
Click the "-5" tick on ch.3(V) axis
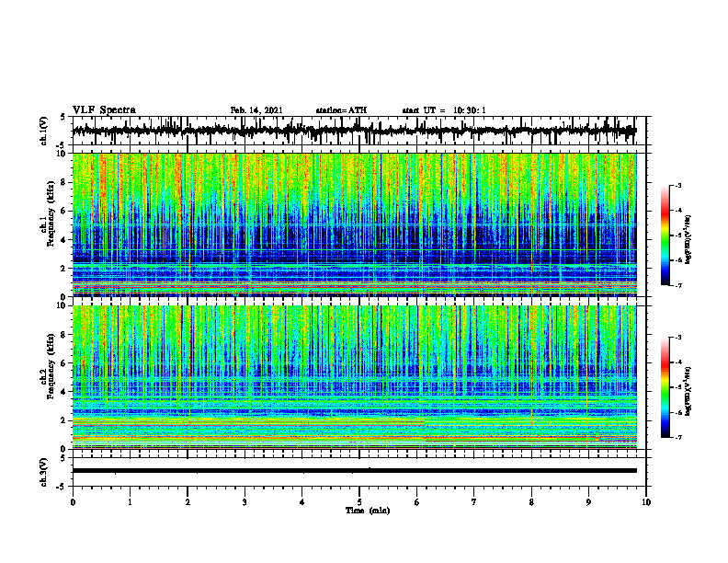point(62,487)
